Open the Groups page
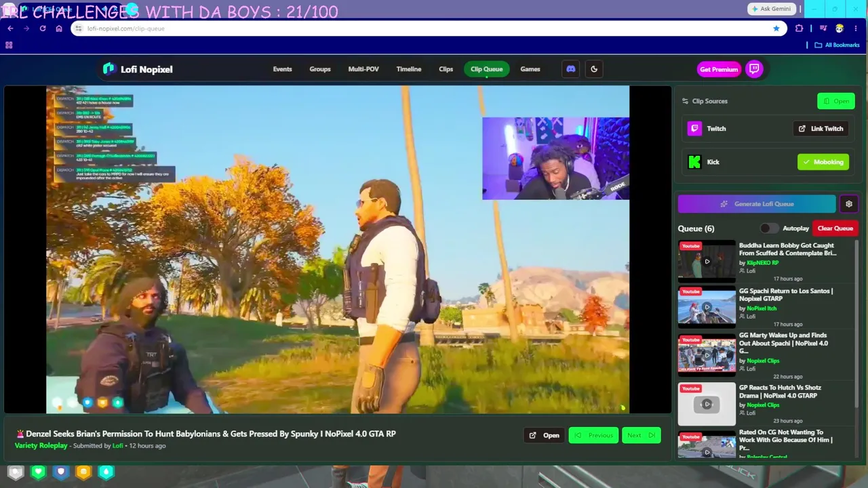Viewport: 868px width, 488px height. [320, 69]
